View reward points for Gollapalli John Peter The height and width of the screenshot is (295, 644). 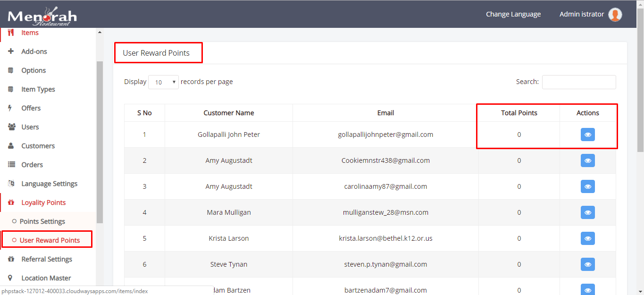[x=587, y=135]
